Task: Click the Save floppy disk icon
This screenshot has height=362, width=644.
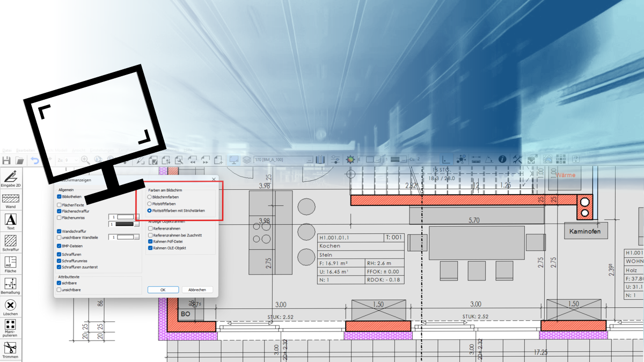Action: pos(6,160)
